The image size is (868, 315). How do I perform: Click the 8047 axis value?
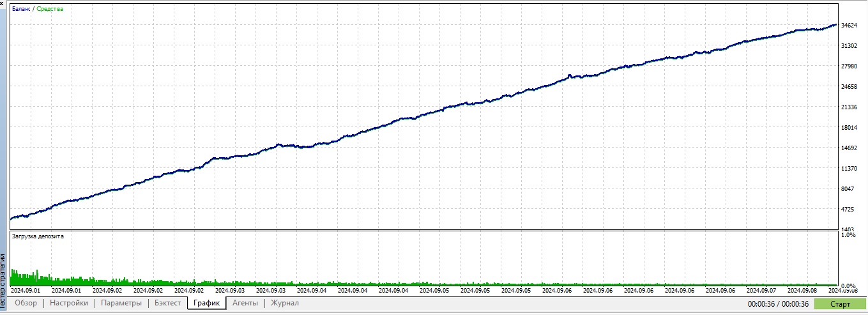point(849,189)
